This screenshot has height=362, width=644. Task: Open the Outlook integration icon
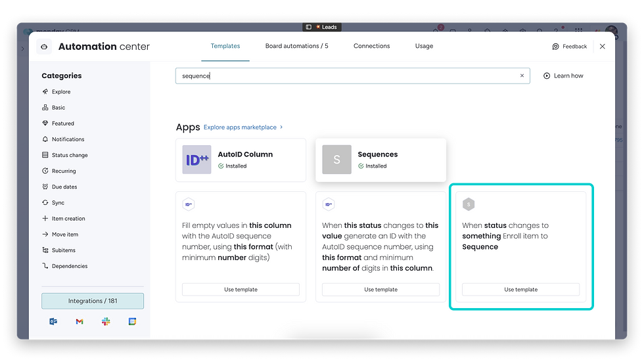pyautogui.click(x=53, y=321)
